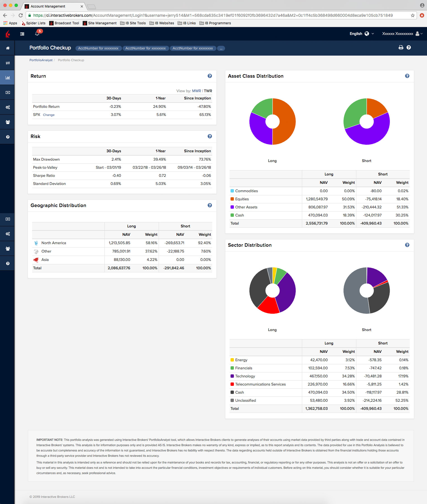Click the Max Drawdown 73.76% value
Screen dimensions: 427x504
point(205,159)
